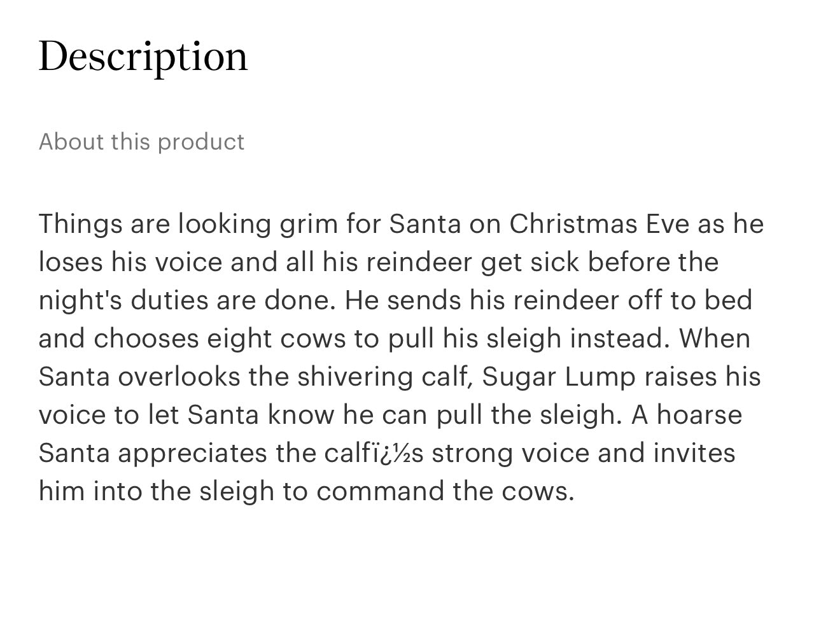Image resolution: width=821 pixels, height=644 pixels.
Task: Click the word 'bed' in the text
Action: tap(729, 300)
